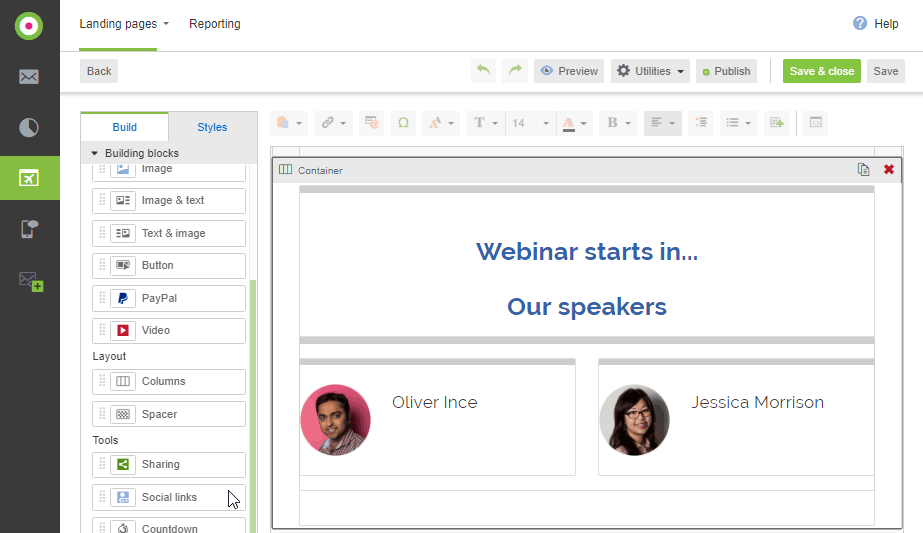Open the font size 14 dropdown
The image size is (923, 533).
pyautogui.click(x=530, y=123)
